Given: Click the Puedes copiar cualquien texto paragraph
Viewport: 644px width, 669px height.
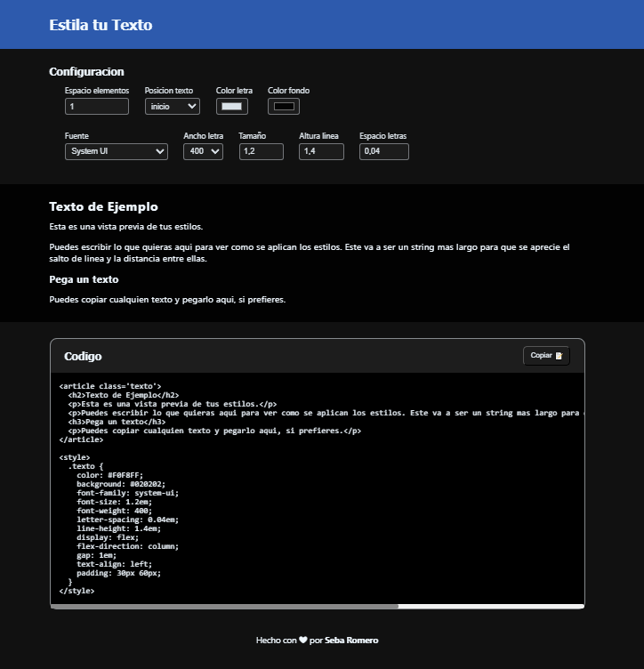Looking at the screenshot, I should tap(167, 300).
